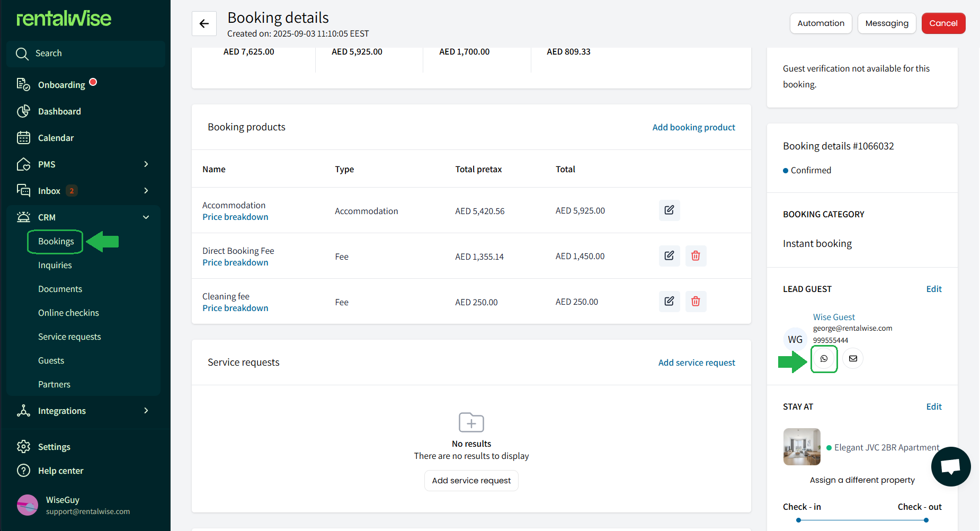
Task: Delete the Cleaning fee product
Action: coord(696,302)
